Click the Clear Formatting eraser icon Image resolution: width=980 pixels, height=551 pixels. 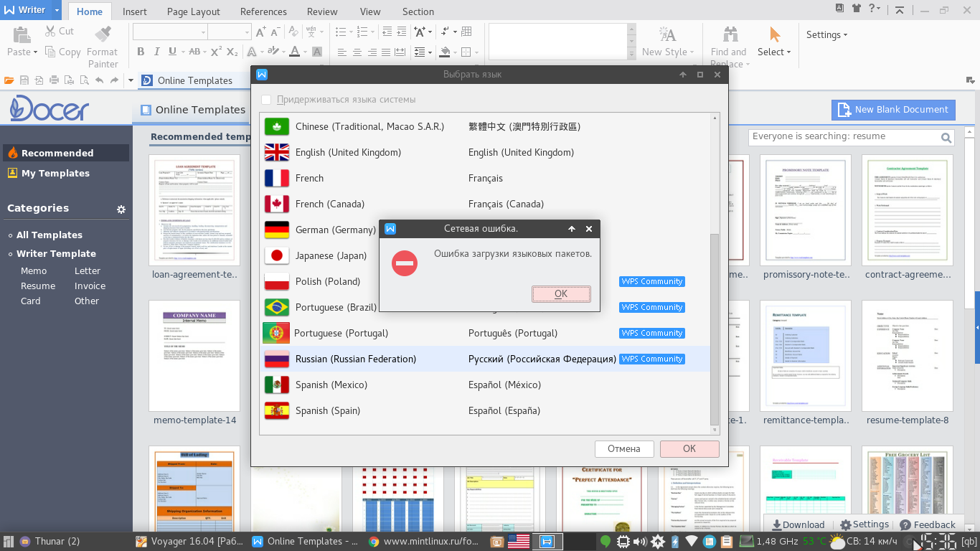click(x=292, y=32)
